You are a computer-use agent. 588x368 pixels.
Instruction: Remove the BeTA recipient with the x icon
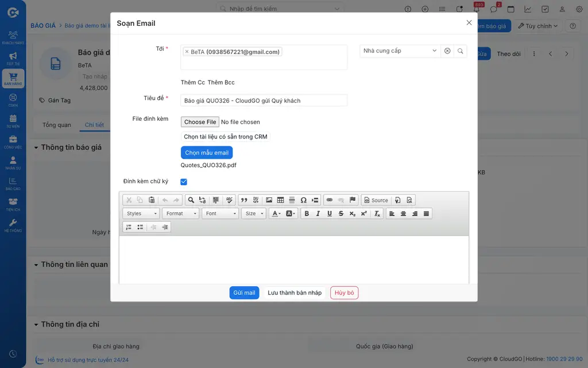187,52
